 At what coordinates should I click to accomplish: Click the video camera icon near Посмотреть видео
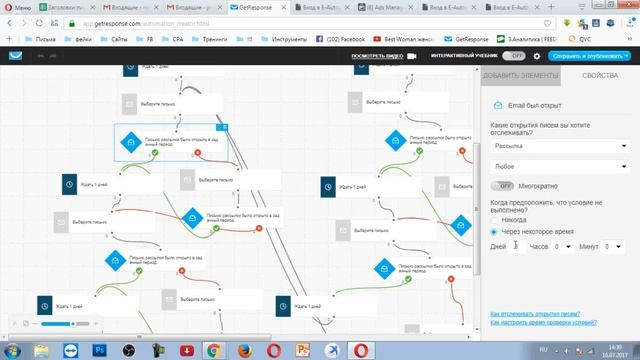click(x=412, y=56)
